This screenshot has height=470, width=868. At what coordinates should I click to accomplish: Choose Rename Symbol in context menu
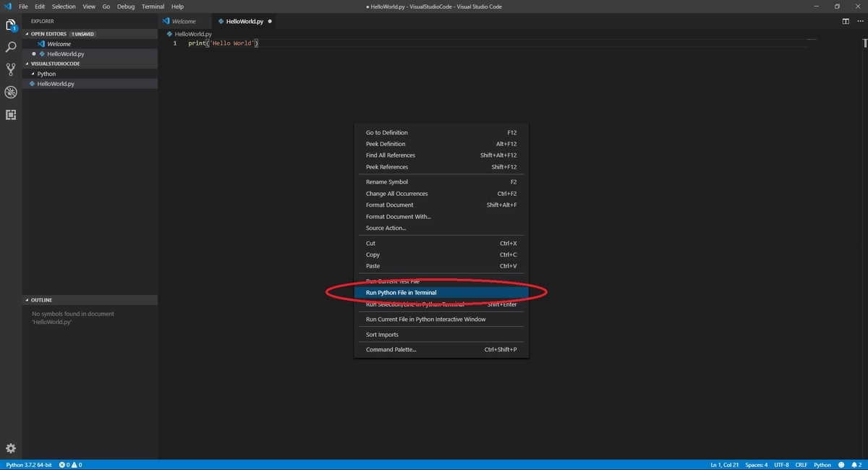pyautogui.click(x=441, y=182)
